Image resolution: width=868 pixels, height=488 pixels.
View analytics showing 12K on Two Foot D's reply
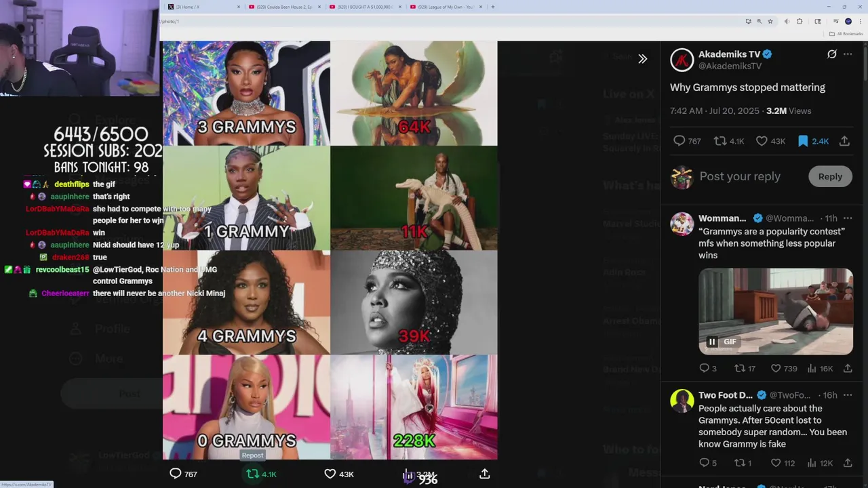pyautogui.click(x=820, y=463)
